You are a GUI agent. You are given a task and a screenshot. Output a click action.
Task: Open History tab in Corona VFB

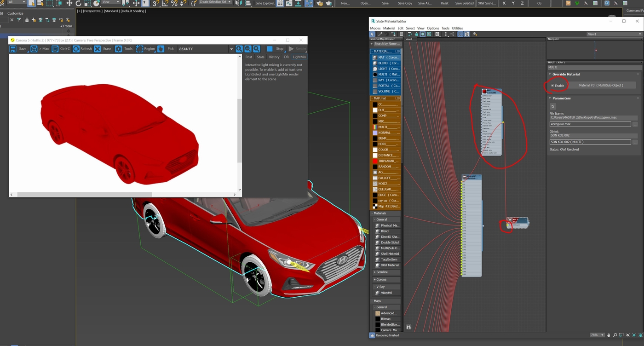tap(274, 57)
